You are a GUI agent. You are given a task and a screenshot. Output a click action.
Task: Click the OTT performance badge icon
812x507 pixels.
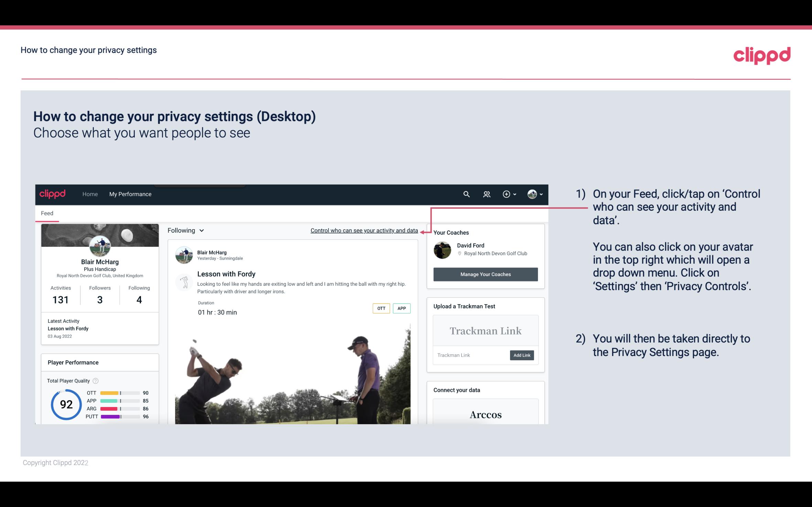(381, 308)
